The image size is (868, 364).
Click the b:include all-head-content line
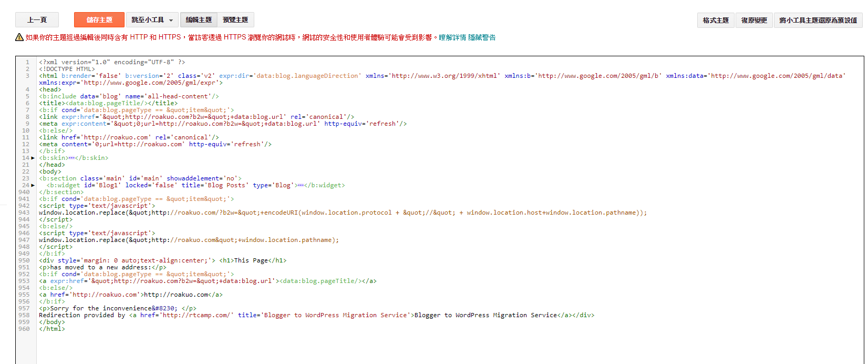click(129, 96)
